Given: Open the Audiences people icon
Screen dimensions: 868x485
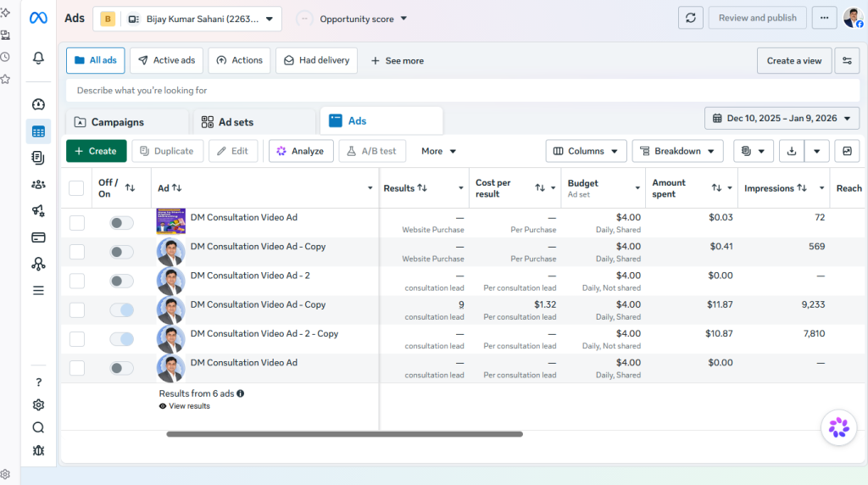Looking at the screenshot, I should [38, 184].
